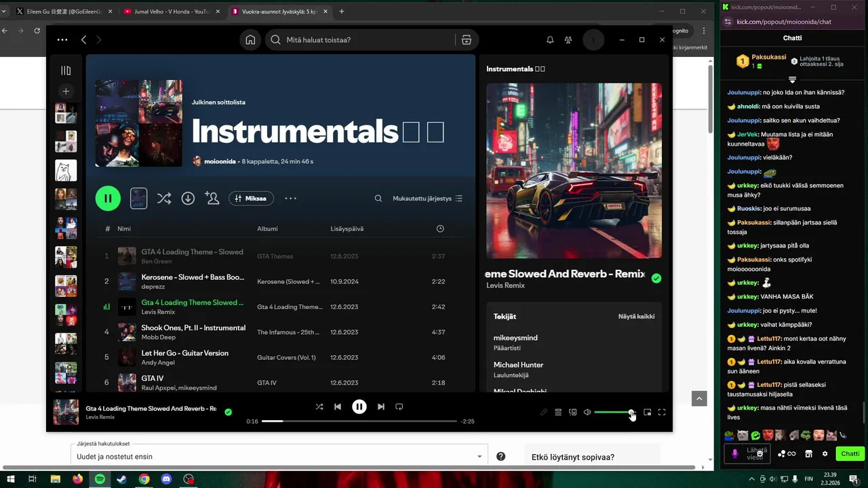Viewport: 868px width, 488px height.
Task: Sort tracks by Lisäyspäivä column
Action: coord(347,228)
